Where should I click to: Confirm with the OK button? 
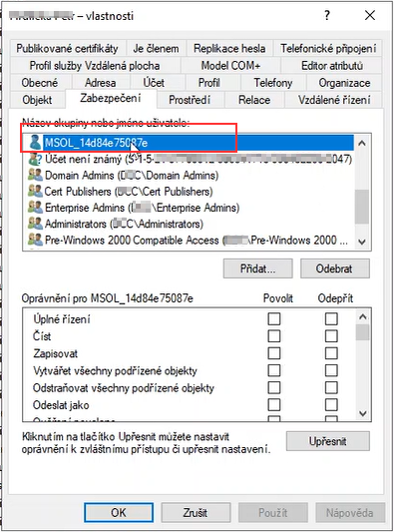coord(119,512)
